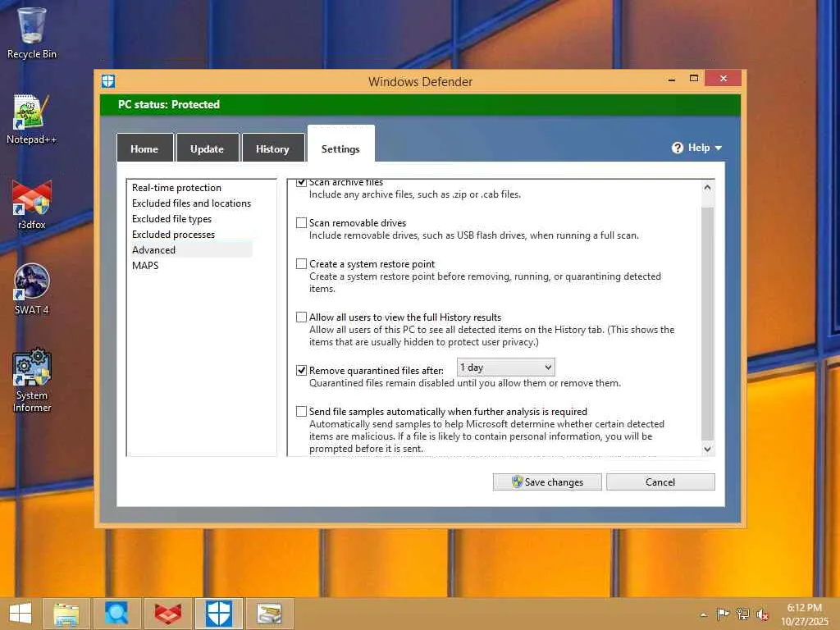
Task: Check Create a system restore point
Action: (x=302, y=264)
